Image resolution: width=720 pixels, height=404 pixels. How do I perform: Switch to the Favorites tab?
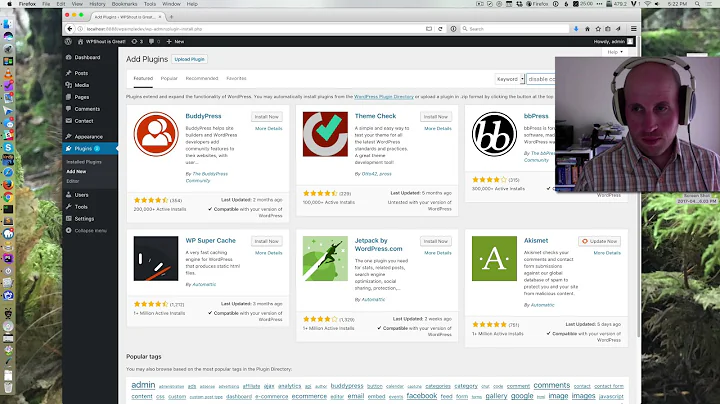(236, 79)
